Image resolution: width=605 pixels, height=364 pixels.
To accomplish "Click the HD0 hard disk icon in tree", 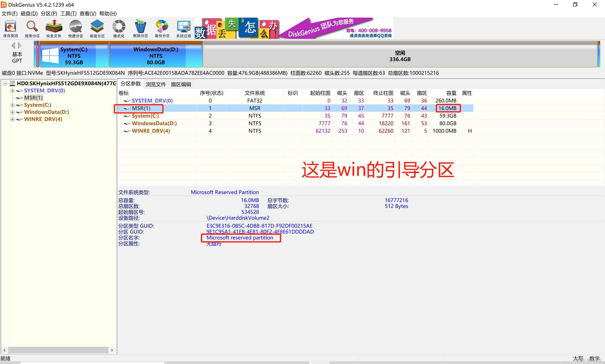I will click(x=13, y=83).
